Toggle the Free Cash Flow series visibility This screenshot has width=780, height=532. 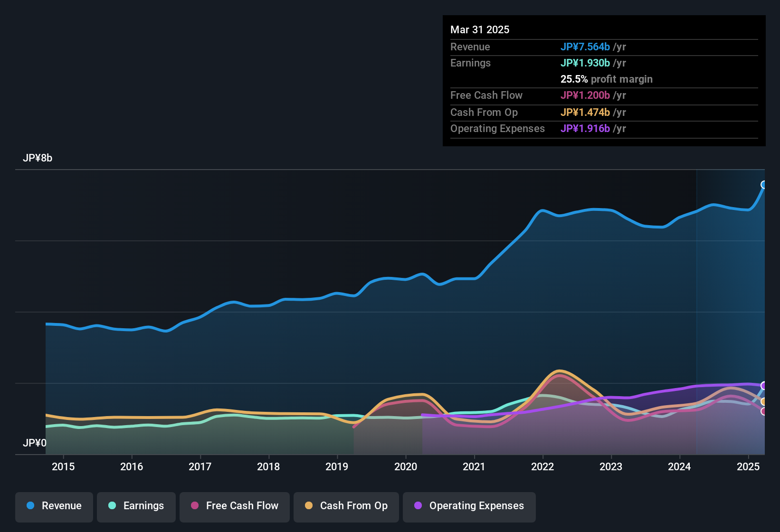(x=234, y=506)
